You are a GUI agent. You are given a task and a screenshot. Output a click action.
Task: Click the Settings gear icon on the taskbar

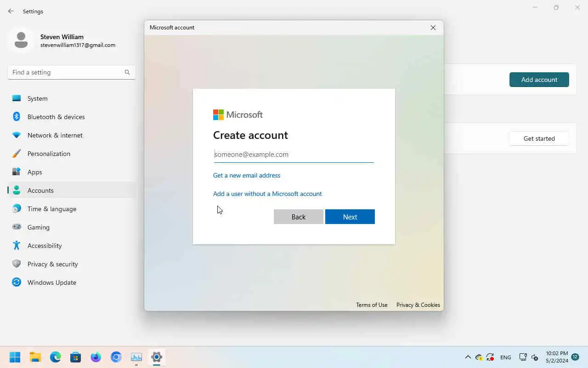click(157, 357)
